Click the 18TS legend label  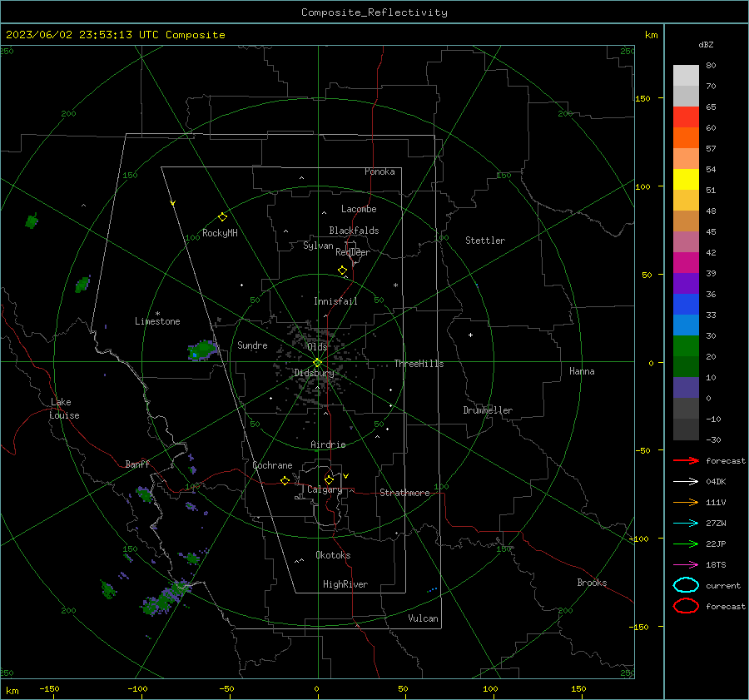coord(716,565)
